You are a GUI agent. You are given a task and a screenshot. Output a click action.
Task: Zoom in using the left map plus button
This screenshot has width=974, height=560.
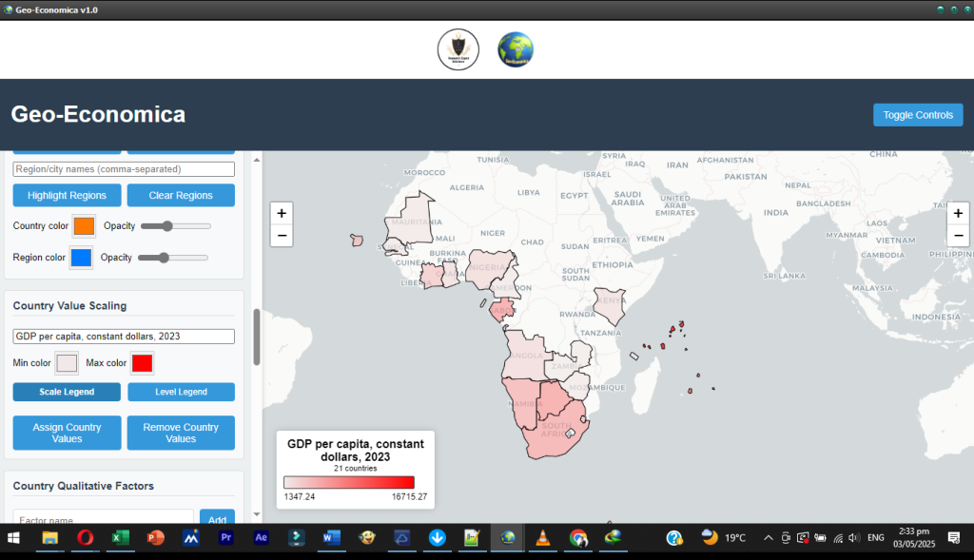pos(282,213)
